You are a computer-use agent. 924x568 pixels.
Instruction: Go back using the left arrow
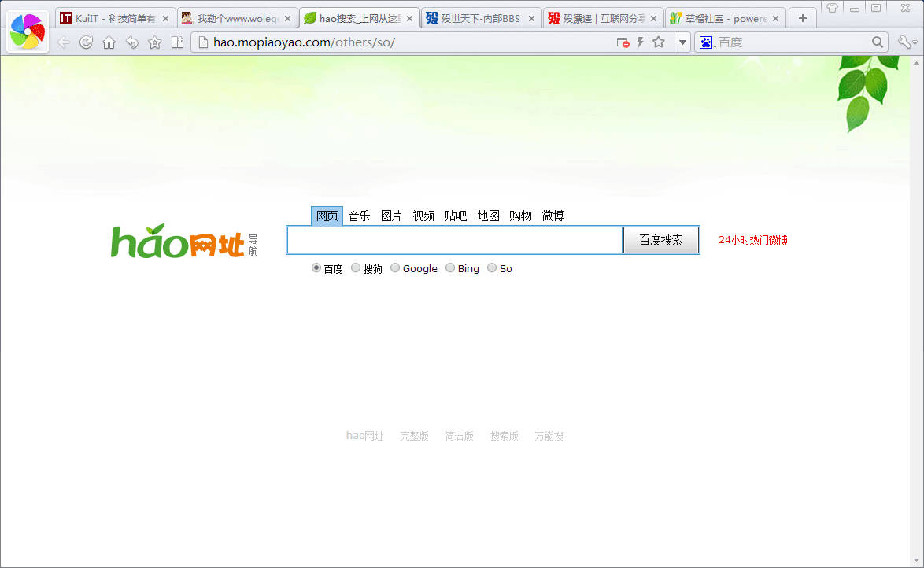pos(64,42)
